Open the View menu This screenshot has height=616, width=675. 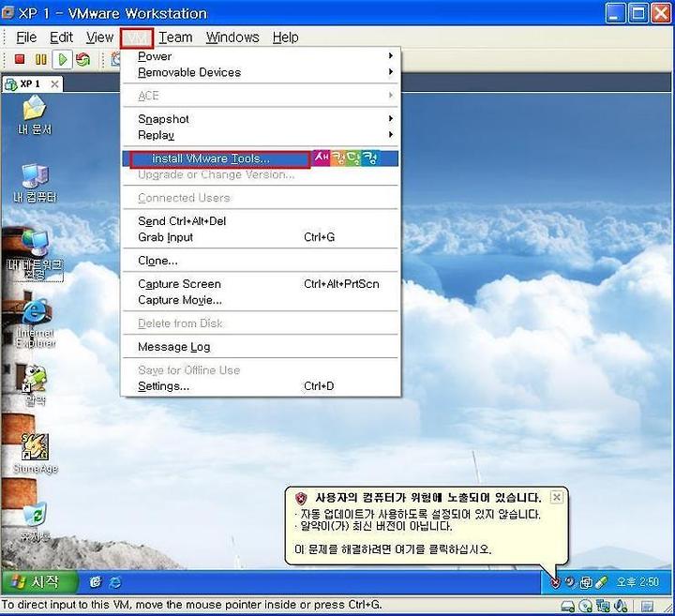tap(99, 38)
